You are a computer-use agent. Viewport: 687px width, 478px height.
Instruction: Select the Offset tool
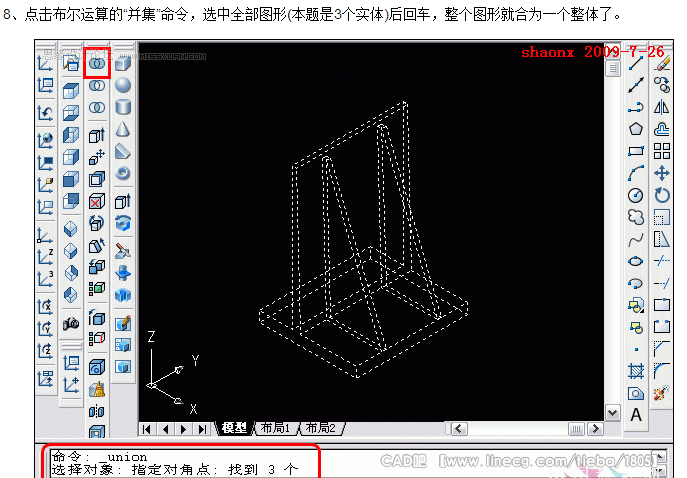click(662, 129)
